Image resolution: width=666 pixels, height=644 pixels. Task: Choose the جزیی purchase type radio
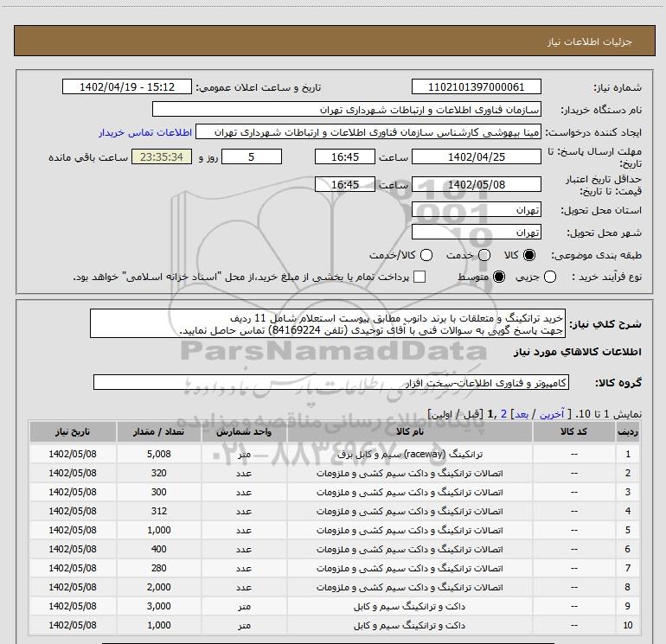[550, 277]
